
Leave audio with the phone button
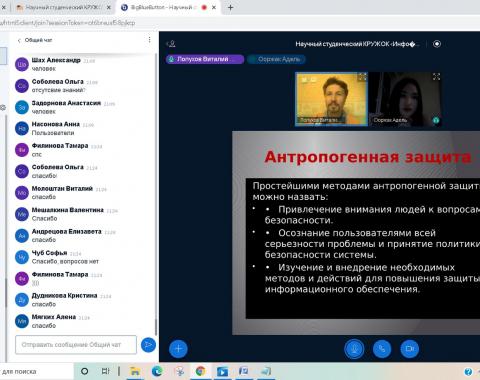point(382,349)
